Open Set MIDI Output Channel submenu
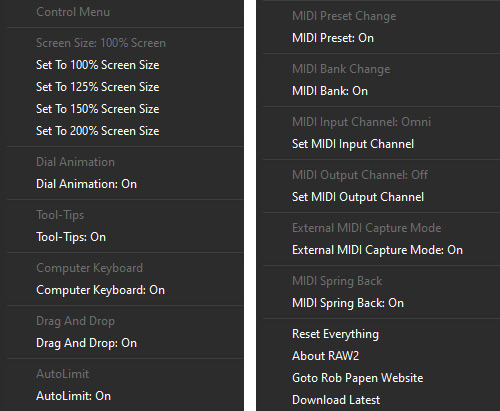 [x=381, y=197]
